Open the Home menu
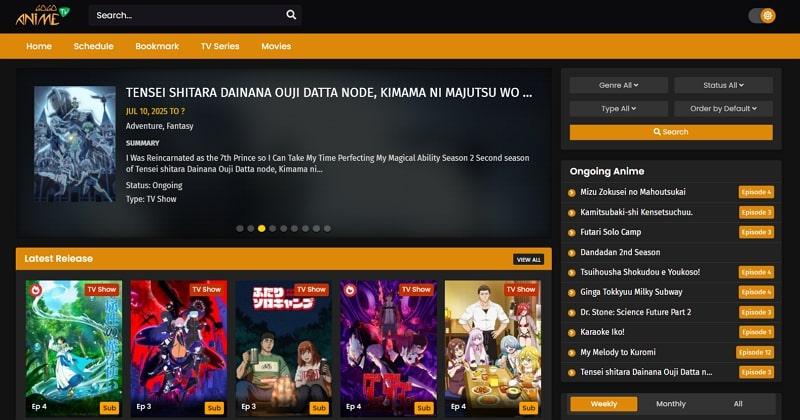 click(x=39, y=46)
